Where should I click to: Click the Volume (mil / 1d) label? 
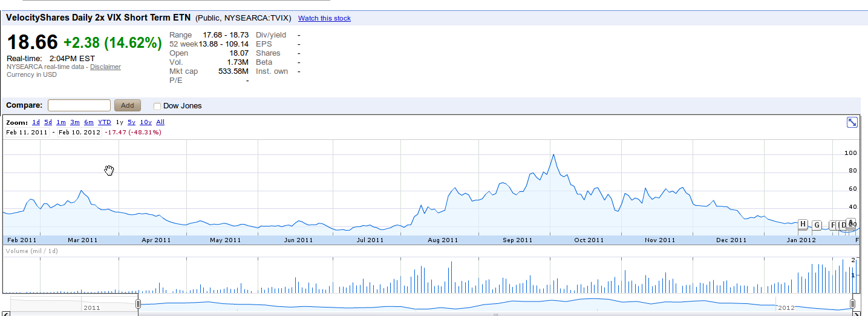32,251
